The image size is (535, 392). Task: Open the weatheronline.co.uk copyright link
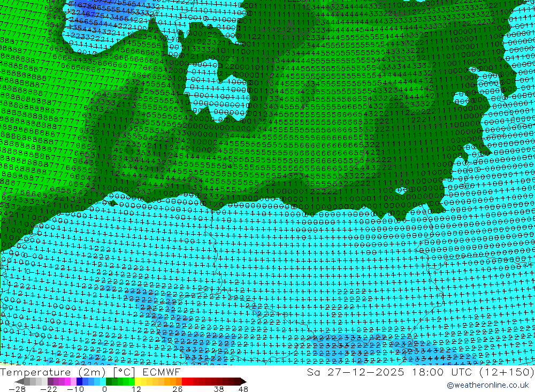click(x=487, y=385)
